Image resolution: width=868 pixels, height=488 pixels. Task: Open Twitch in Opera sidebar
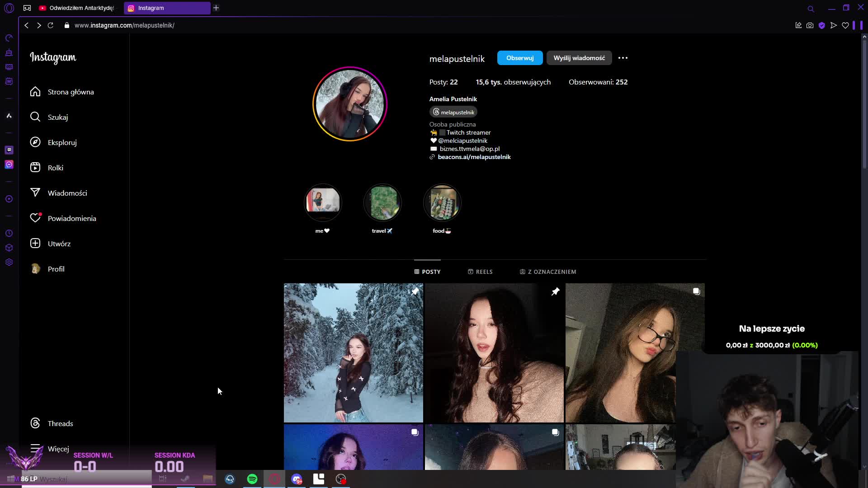point(9,150)
